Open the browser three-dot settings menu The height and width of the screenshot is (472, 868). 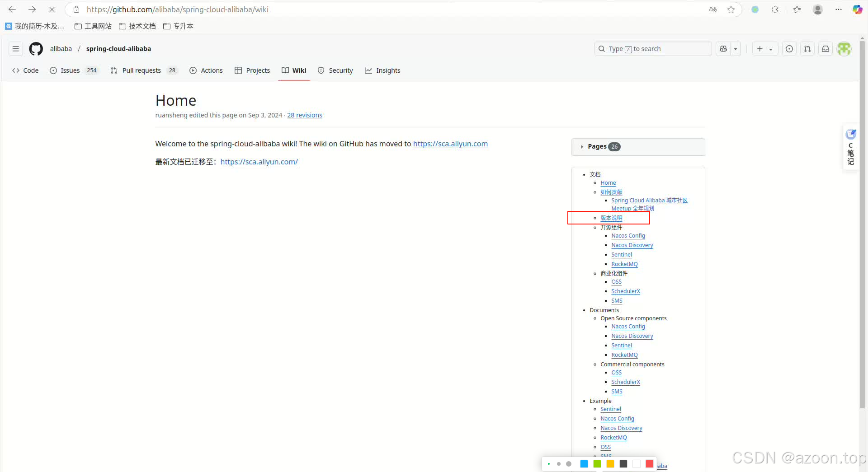[839, 9]
